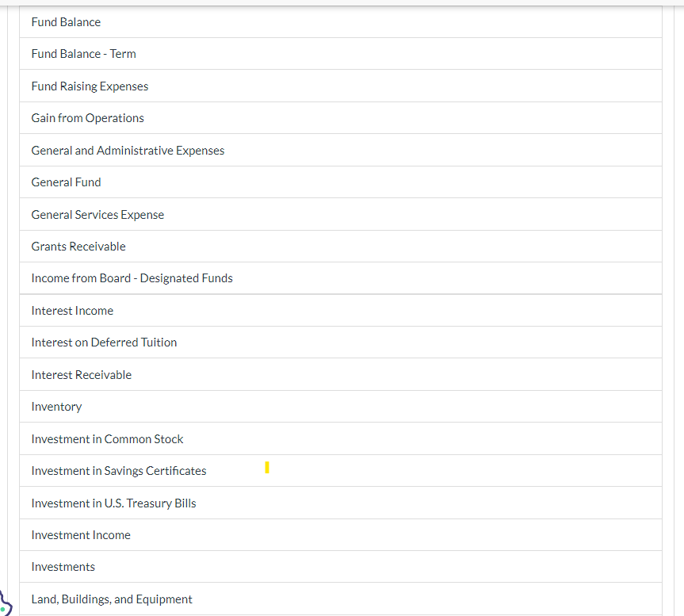
Task: Click the Grants Receivable account
Action: [x=78, y=246]
